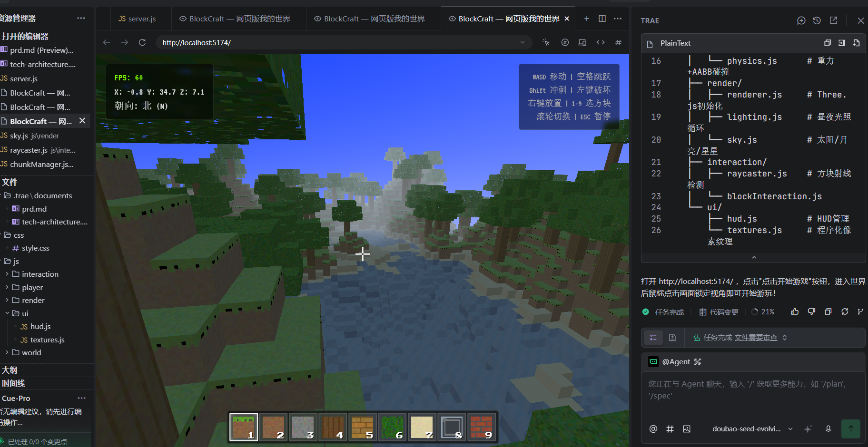Open editor tab bar more actions
The height and width of the screenshot is (447, 868).
point(618,19)
